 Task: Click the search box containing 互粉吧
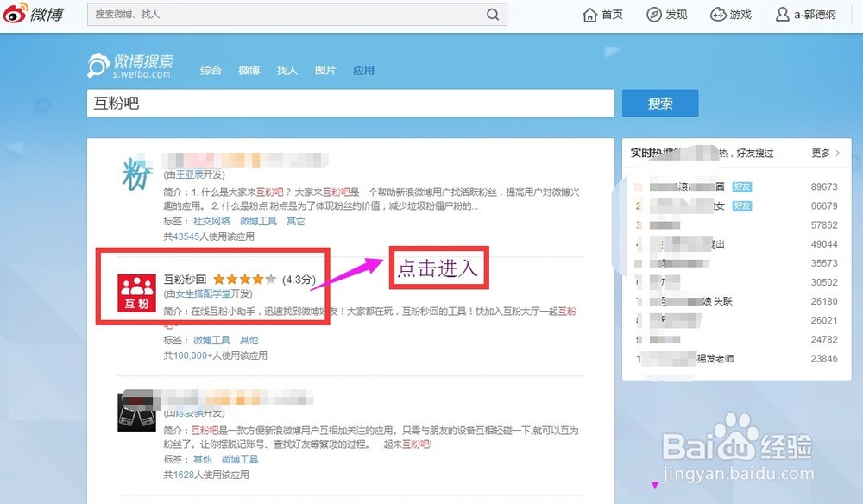(350, 103)
